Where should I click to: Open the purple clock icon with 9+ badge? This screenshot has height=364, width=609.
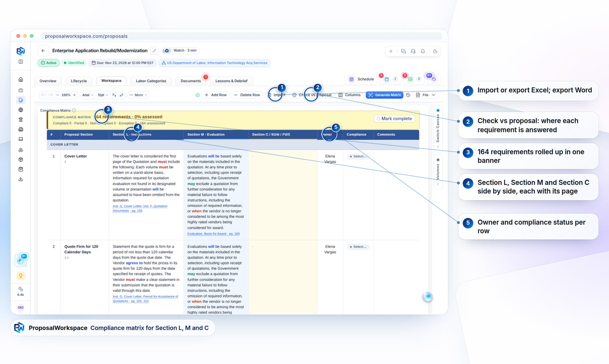pyautogui.click(x=434, y=79)
